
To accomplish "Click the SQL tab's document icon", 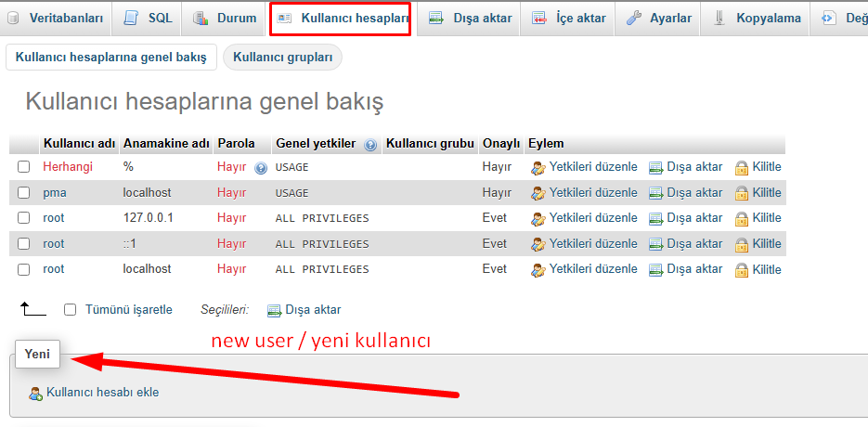I will 131,19.
